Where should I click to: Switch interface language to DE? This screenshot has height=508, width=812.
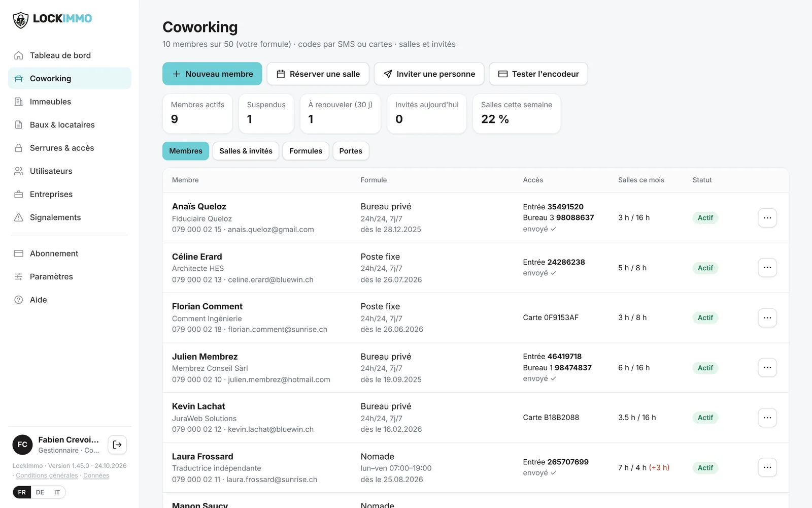(40, 492)
